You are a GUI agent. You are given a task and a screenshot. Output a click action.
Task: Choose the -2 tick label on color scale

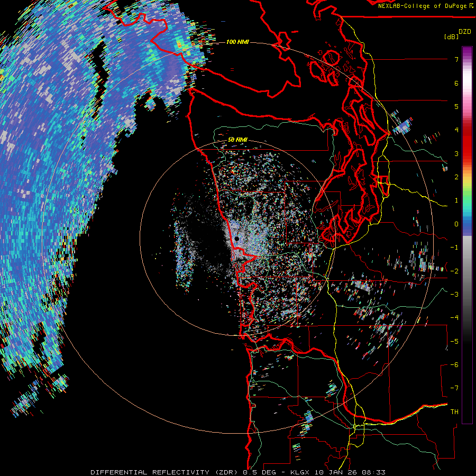(x=454, y=271)
